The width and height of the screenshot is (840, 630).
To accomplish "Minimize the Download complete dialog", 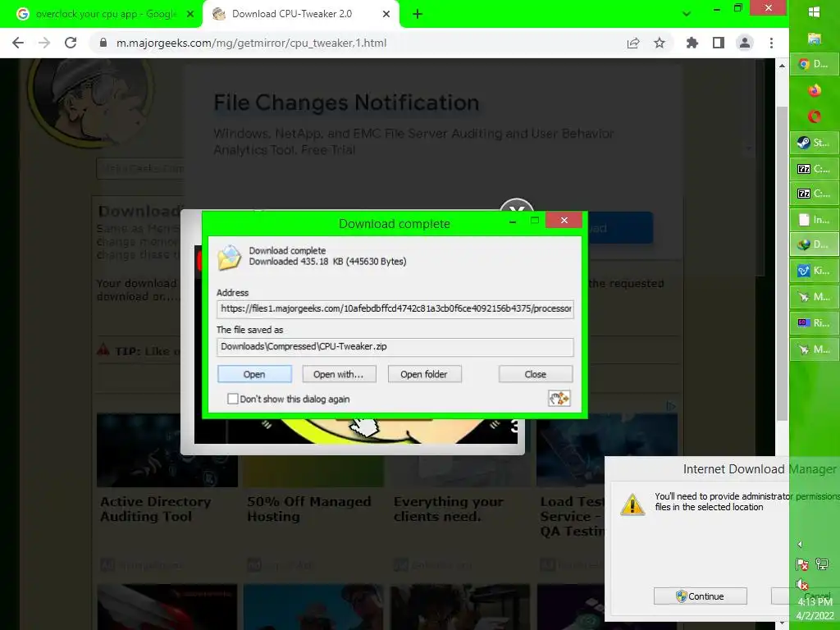I will (x=512, y=220).
